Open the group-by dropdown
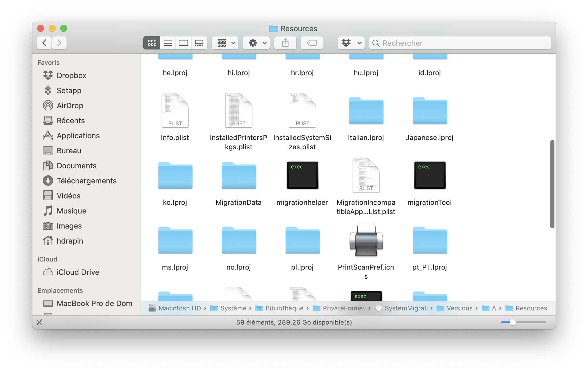This screenshot has height=372, width=588. point(225,43)
